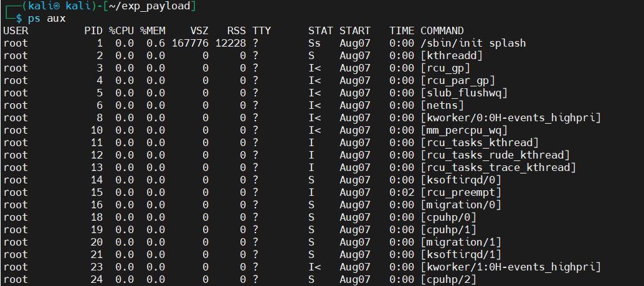This screenshot has width=644, height=286.
Task: Click the [cpuhp/2] process name
Action: coord(448,280)
